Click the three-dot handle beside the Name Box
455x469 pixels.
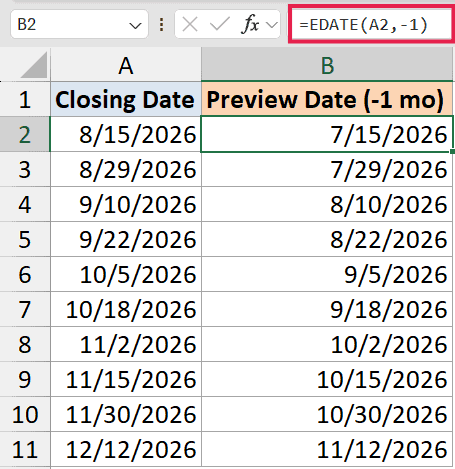pos(161,25)
